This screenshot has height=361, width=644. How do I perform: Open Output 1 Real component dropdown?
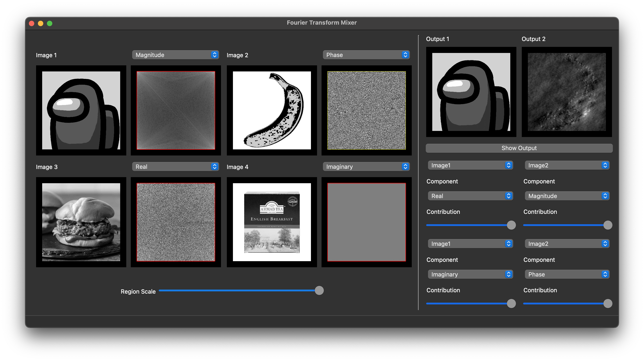[470, 196]
